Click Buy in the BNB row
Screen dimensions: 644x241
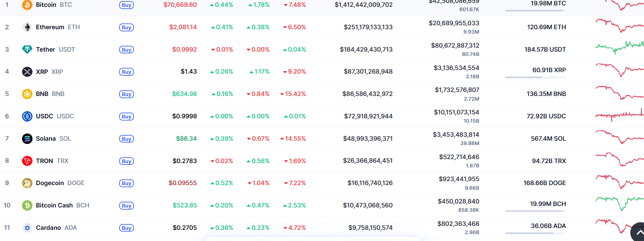point(126,94)
